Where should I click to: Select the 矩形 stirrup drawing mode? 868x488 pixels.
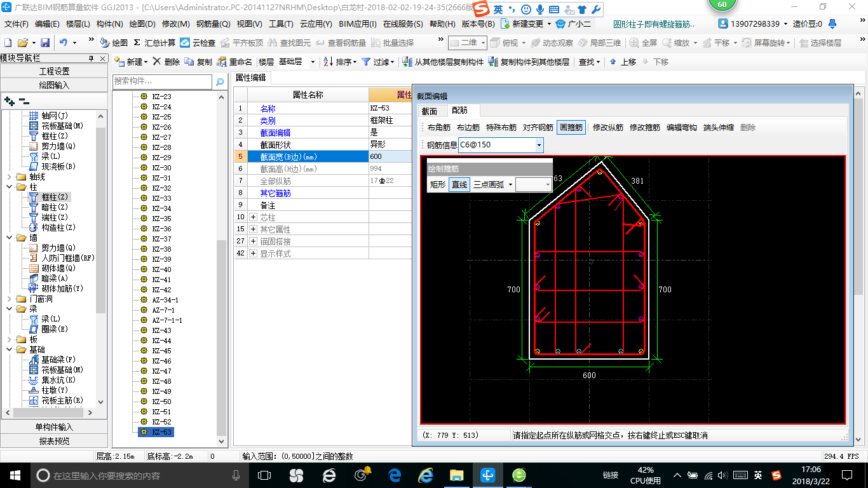click(x=438, y=185)
